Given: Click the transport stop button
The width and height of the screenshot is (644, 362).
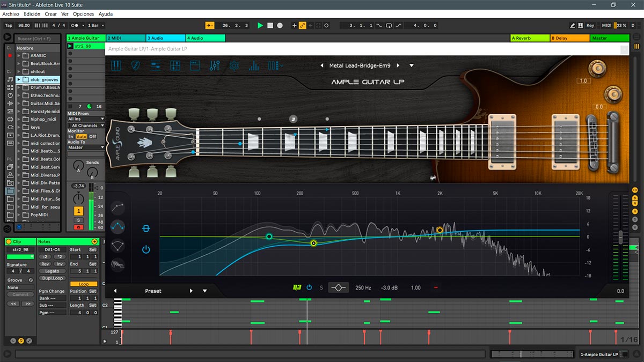Looking at the screenshot, I should [270, 25].
